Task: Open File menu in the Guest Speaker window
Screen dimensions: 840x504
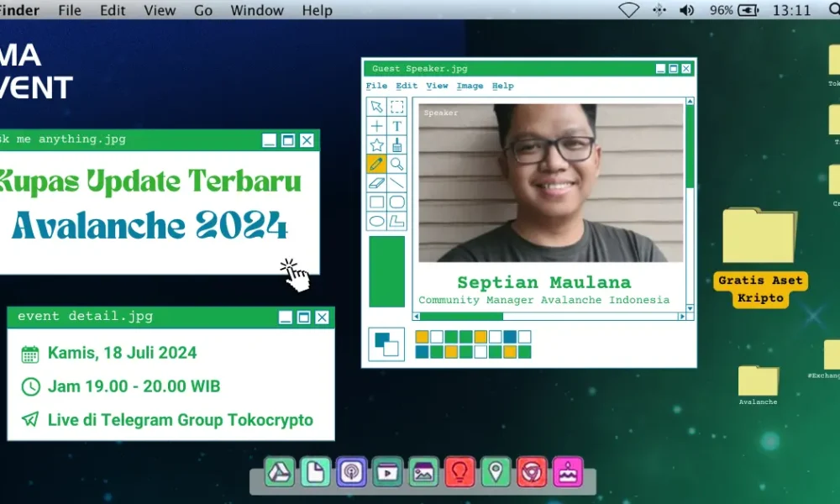Action: tap(376, 86)
